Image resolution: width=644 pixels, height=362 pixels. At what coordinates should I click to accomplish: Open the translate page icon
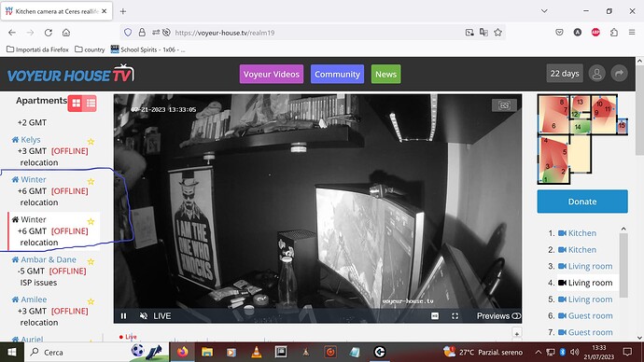tap(483, 33)
